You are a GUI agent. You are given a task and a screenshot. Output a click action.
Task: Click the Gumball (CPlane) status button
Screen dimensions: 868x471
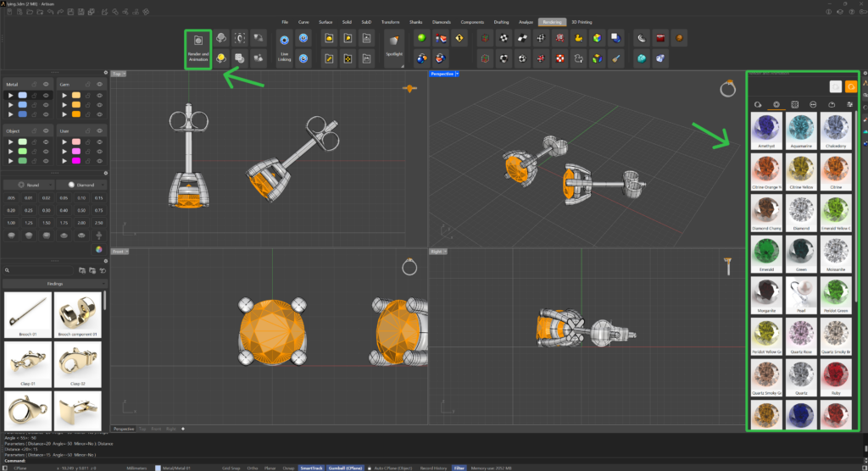point(343,467)
